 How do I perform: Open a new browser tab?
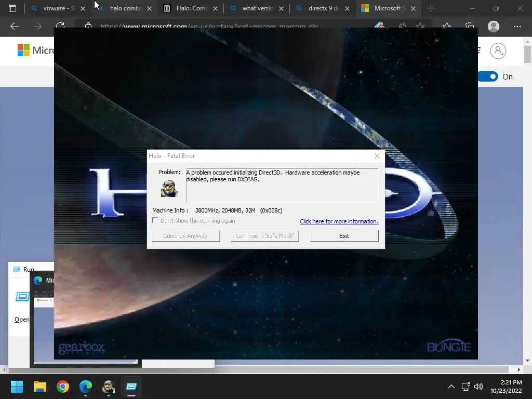click(x=431, y=8)
